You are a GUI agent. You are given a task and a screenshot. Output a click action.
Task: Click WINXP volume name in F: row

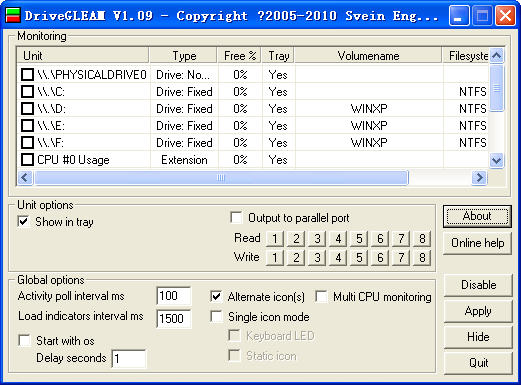pos(369,143)
